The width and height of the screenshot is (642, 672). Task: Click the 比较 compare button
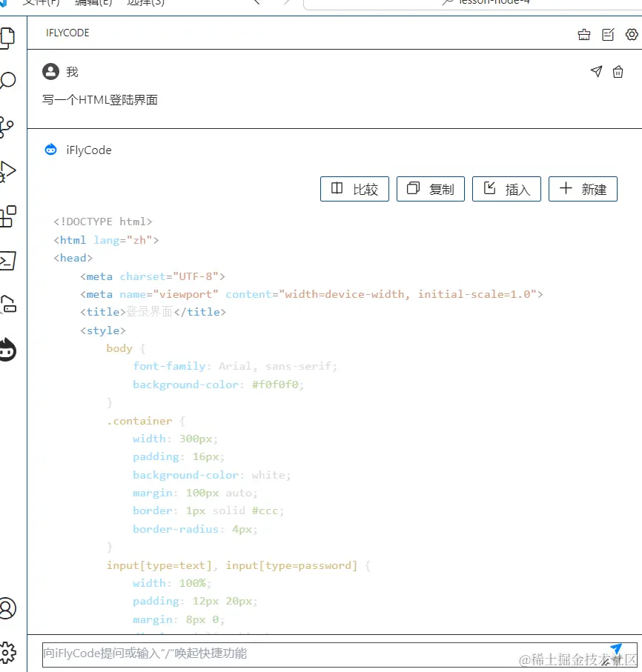(x=354, y=189)
